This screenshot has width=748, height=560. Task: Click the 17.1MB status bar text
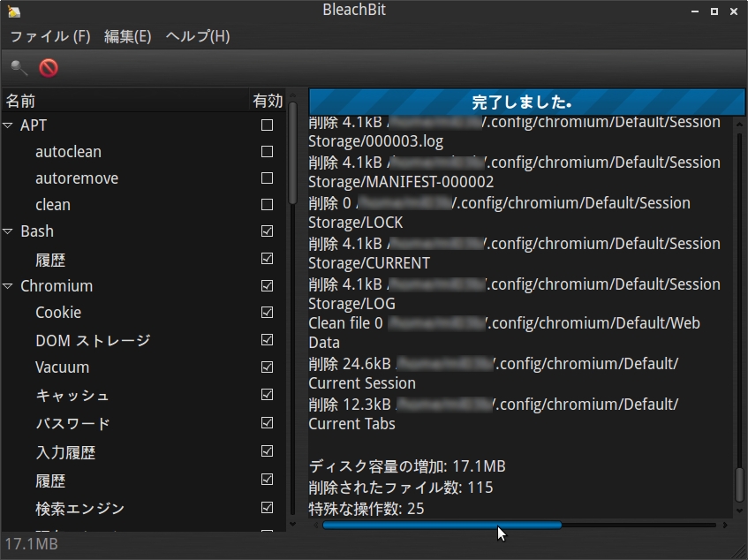(32, 544)
